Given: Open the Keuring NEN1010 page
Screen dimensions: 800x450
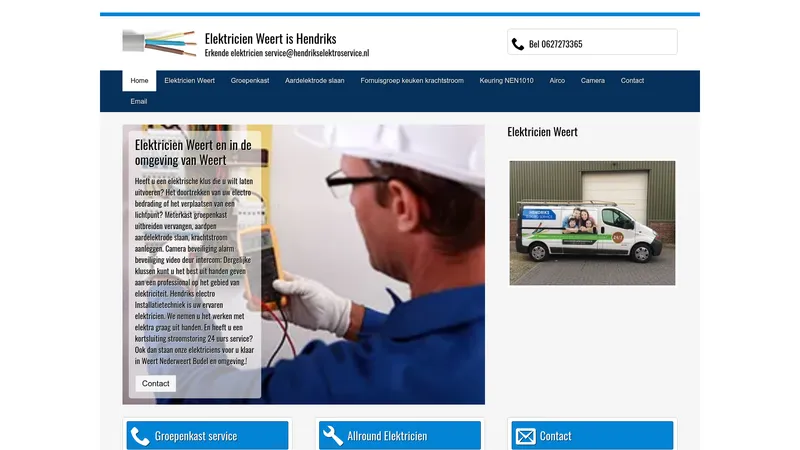Looking at the screenshot, I should pyautogui.click(x=506, y=81).
